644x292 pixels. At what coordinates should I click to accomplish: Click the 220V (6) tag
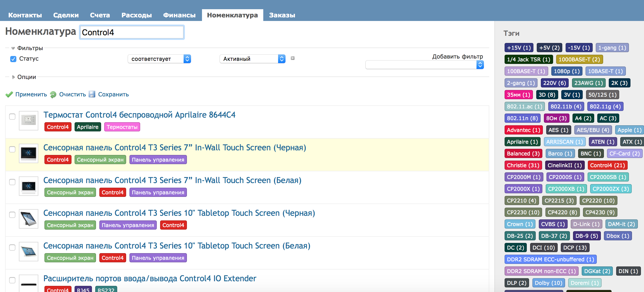click(555, 83)
